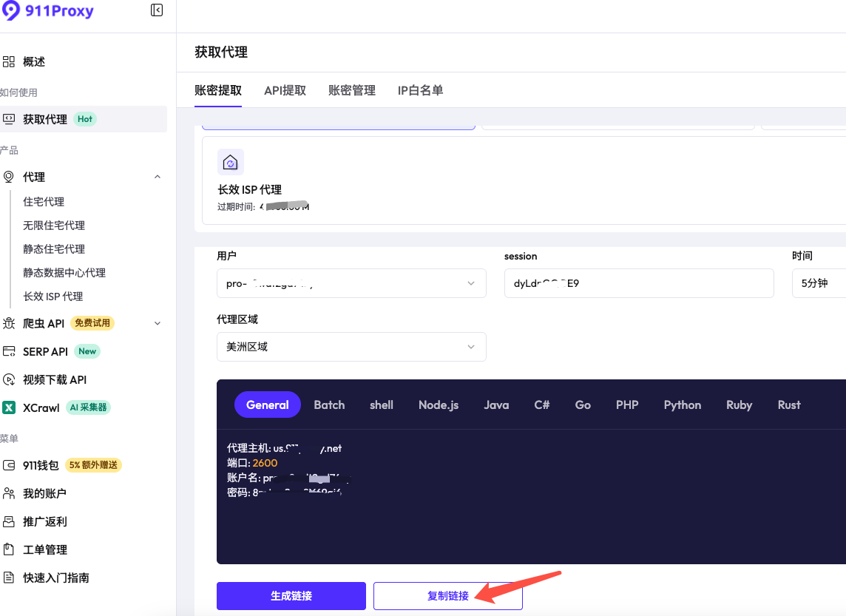This screenshot has width=846, height=616.
Task: Collapse the 代理 menu chevron
Action: click(158, 177)
